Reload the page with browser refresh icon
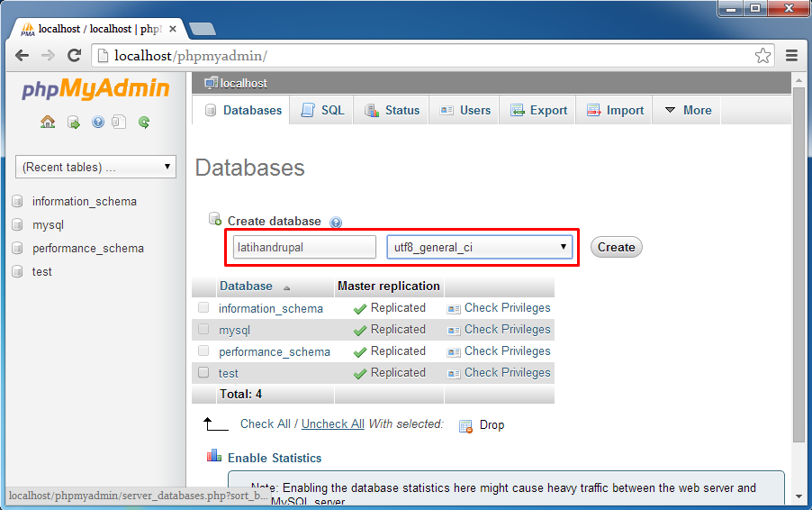The image size is (812, 510). pyautogui.click(x=75, y=56)
